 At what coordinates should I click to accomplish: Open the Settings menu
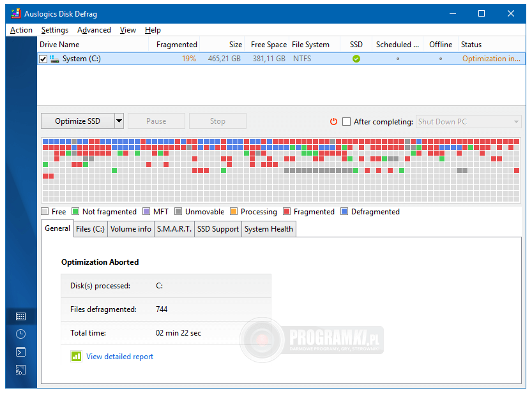55,30
